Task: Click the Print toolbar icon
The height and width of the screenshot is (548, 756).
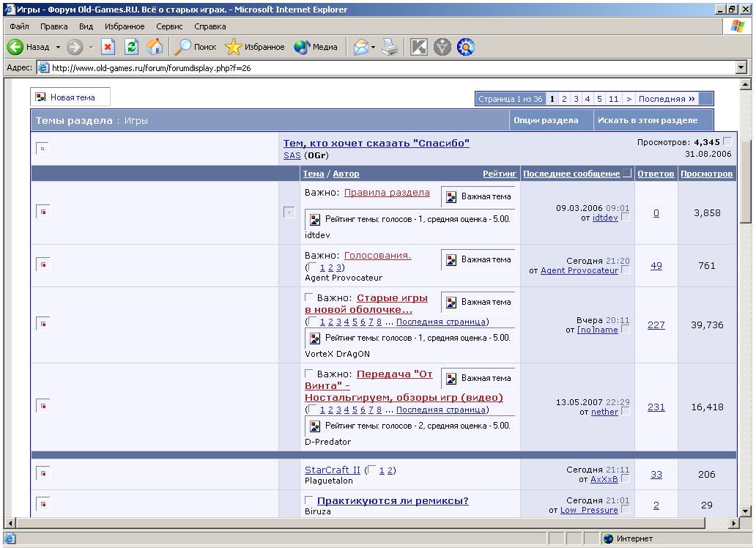Action: (390, 47)
